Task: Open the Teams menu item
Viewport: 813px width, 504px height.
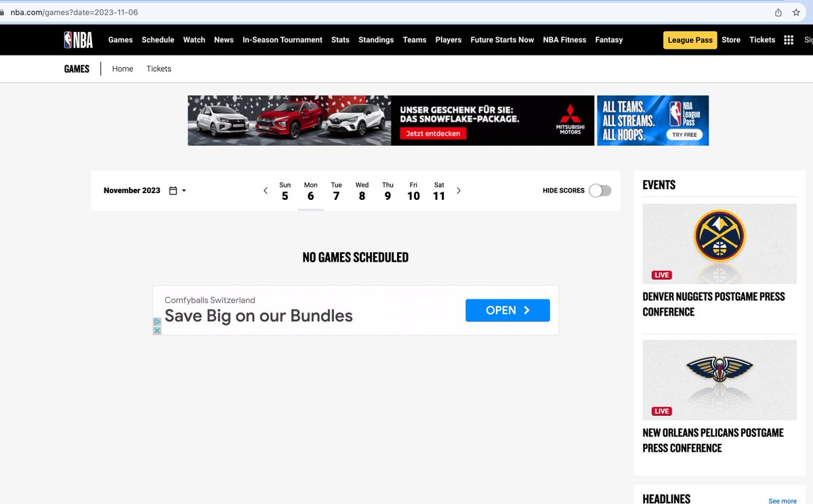Action: [415, 40]
